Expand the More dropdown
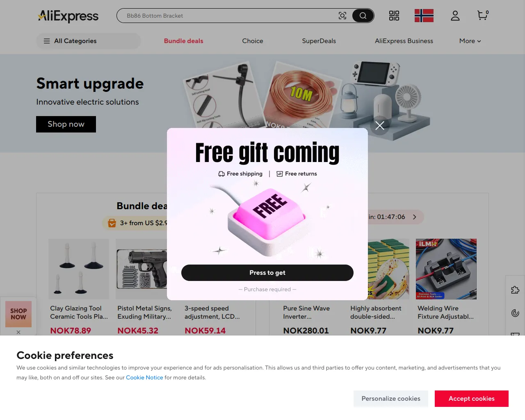Image resolution: width=525 pixels, height=420 pixels. [470, 41]
